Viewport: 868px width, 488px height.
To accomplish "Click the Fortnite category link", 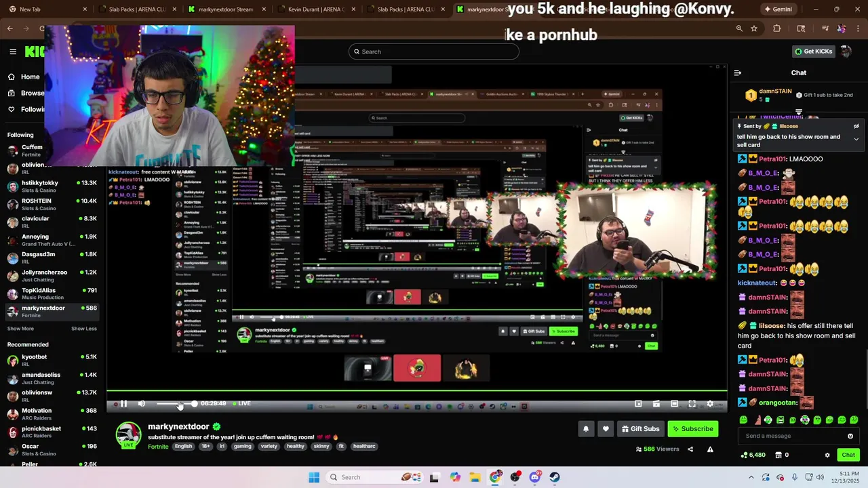I will tap(158, 447).
